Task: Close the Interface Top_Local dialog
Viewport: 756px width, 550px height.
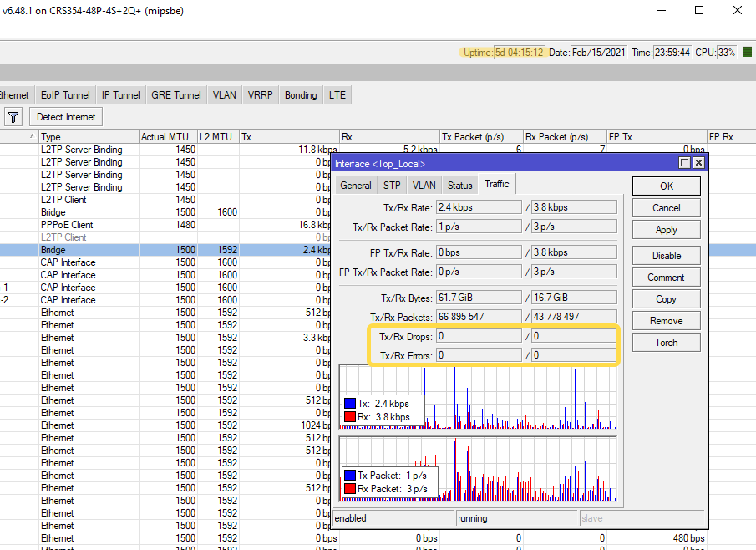Action: click(x=698, y=163)
